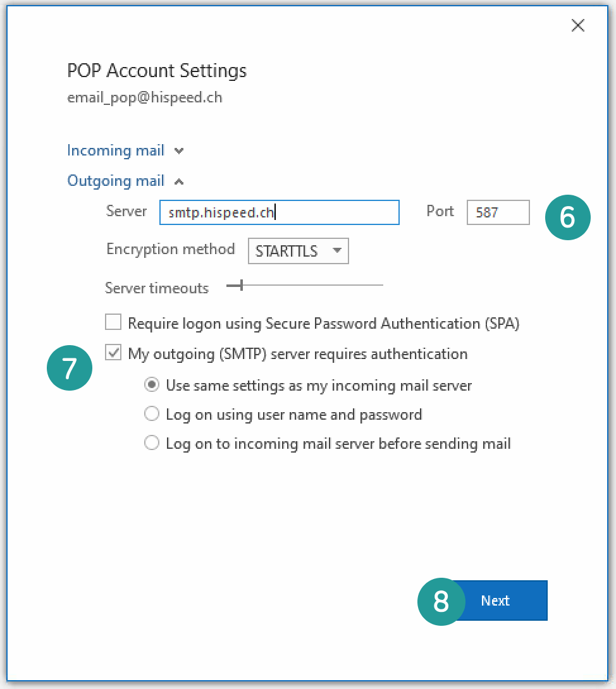This screenshot has height=689, width=616.
Task: Open the Encryption method dropdown arrow
Action: click(337, 250)
